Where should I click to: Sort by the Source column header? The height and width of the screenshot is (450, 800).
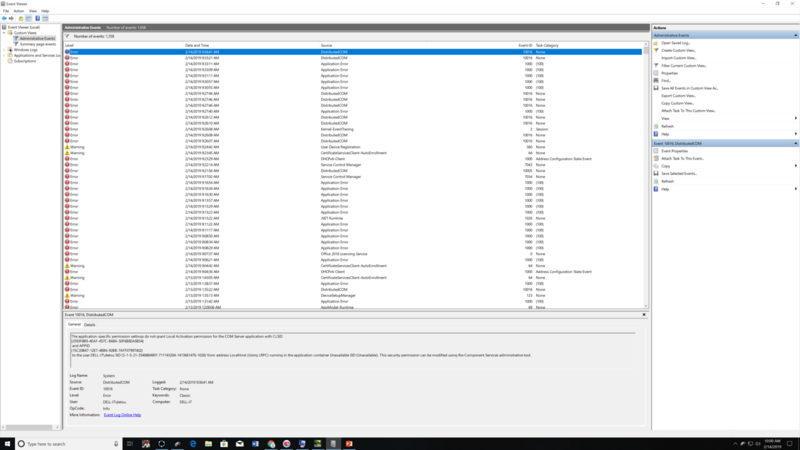pos(326,45)
